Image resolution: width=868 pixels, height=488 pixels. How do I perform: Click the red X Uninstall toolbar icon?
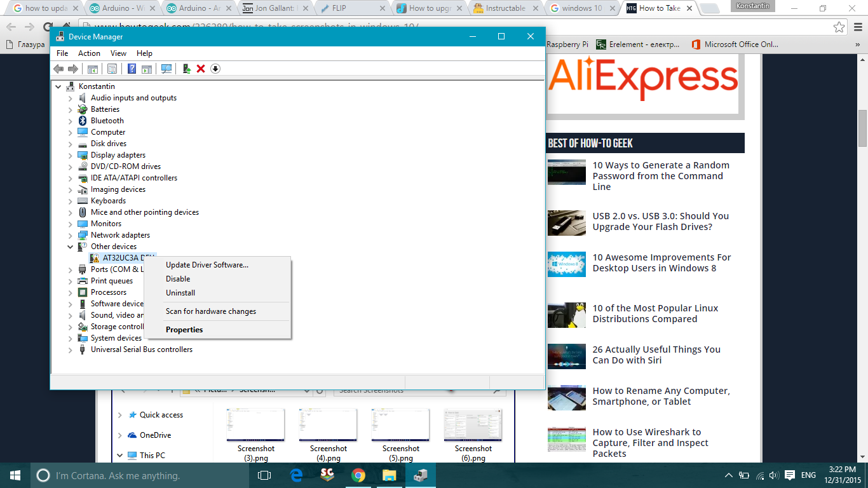click(x=201, y=68)
